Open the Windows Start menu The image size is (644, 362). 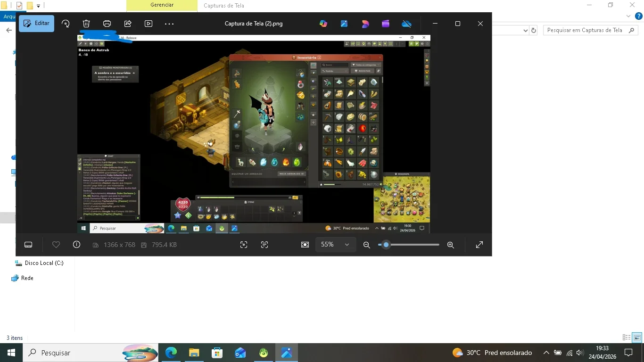(11, 353)
